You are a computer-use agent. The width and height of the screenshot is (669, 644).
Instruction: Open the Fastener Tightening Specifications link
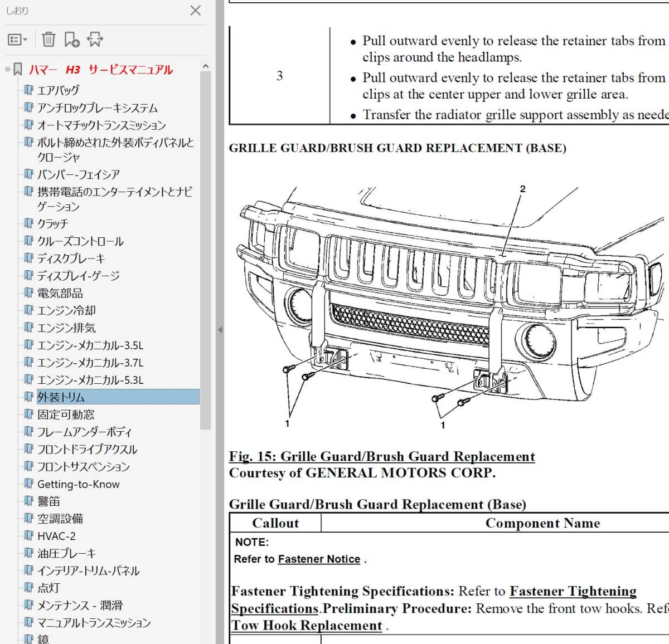[x=434, y=599]
